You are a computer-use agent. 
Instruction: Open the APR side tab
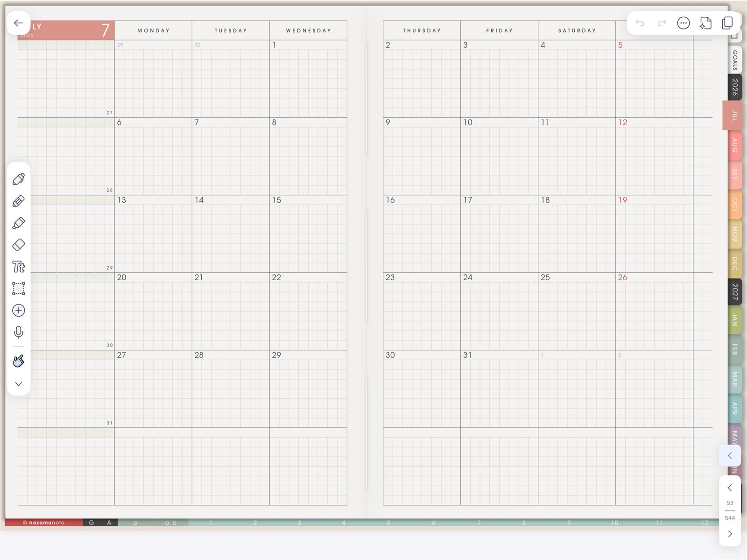pos(735,408)
